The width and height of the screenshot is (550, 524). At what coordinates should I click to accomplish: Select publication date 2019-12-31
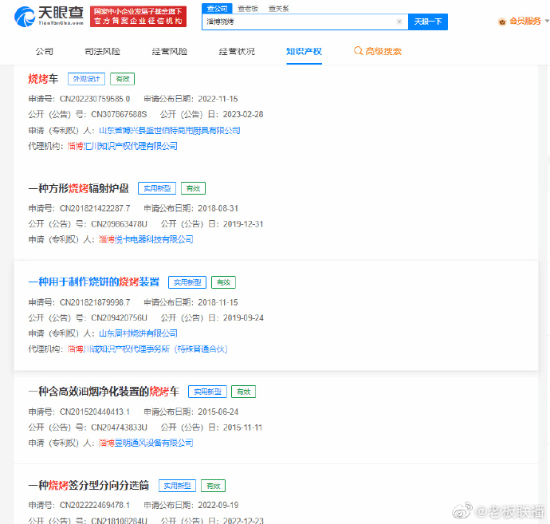[243, 224]
